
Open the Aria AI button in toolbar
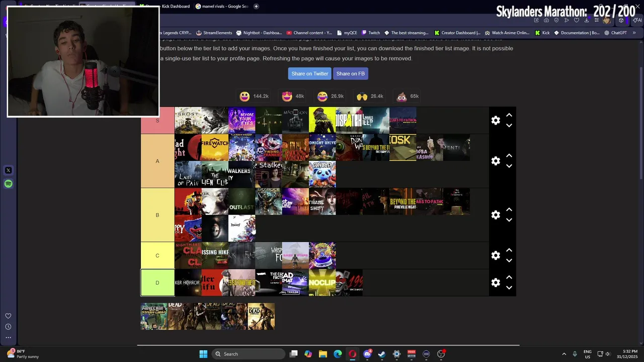pyautogui.click(x=637, y=21)
